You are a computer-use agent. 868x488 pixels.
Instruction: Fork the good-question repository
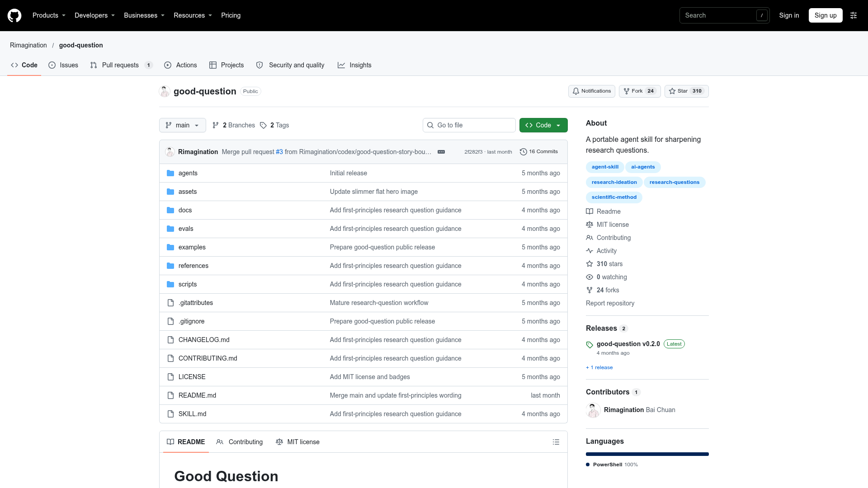pos(640,91)
